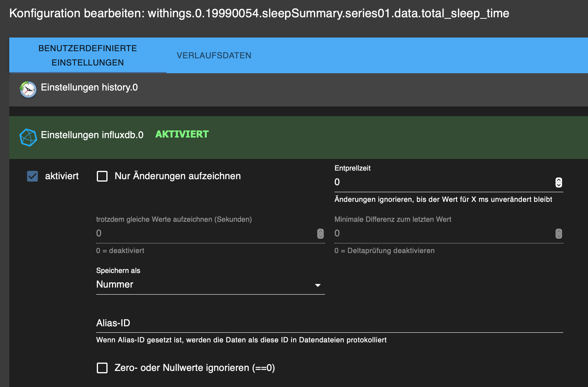Viewport: 588px width, 387px height.
Task: Collapse Einstellungen influxdb.0 section
Action: click(x=298, y=137)
